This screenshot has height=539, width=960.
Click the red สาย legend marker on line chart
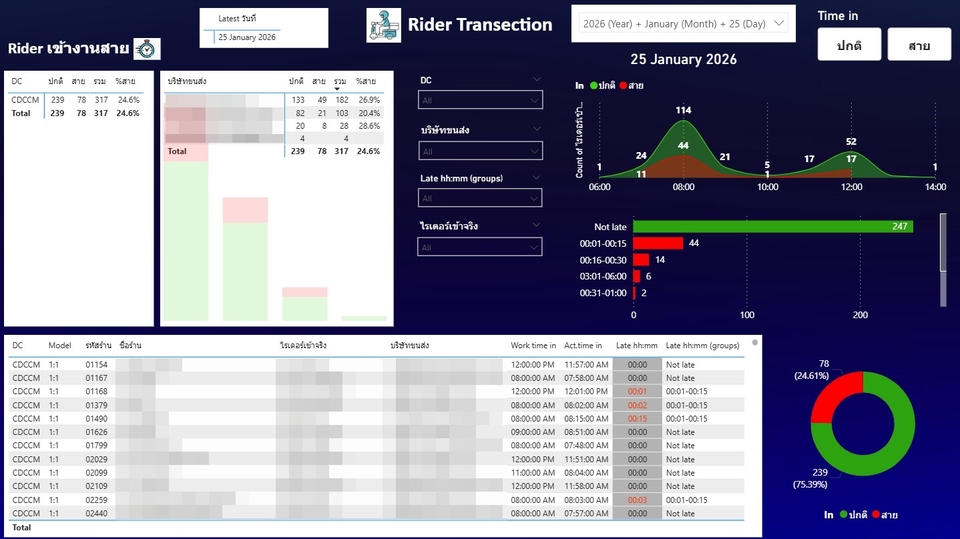pos(625,86)
